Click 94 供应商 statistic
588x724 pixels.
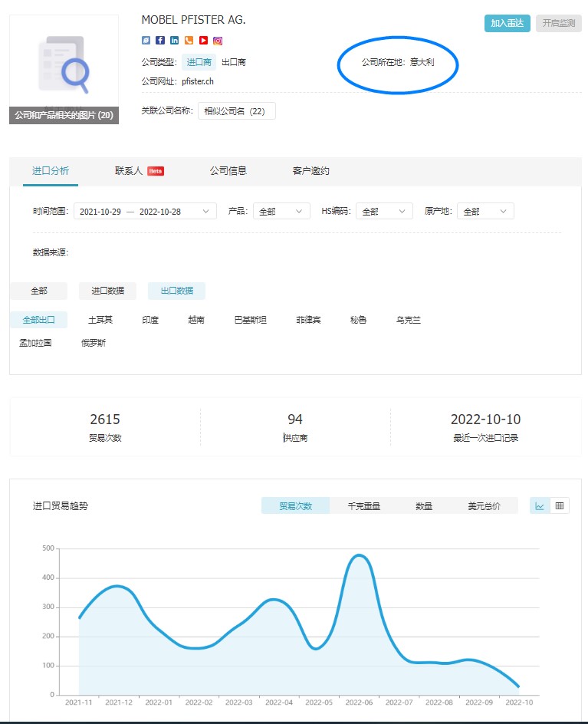(295, 426)
